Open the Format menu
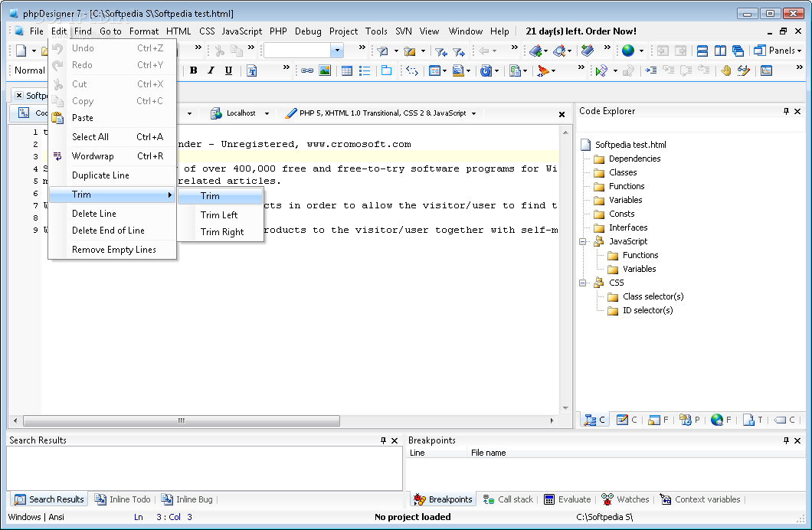 144,31
